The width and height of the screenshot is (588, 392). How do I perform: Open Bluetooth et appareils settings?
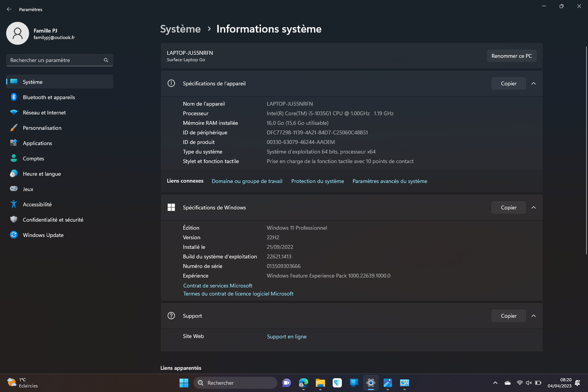[49, 97]
